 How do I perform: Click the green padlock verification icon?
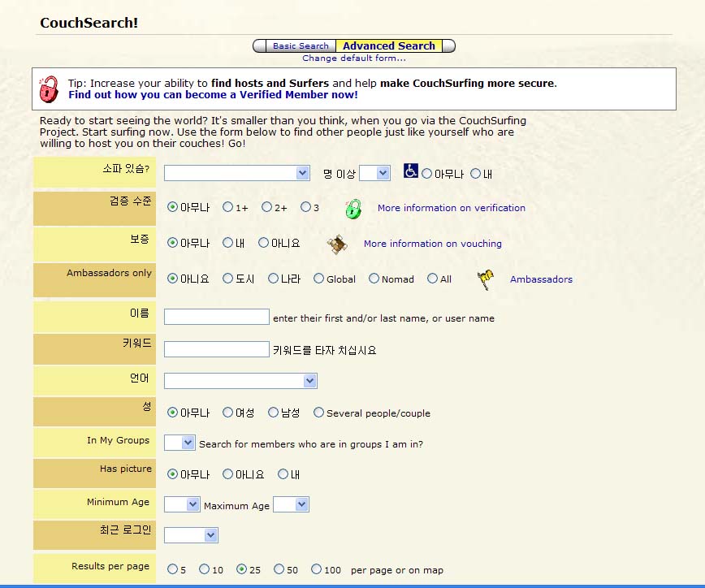pyautogui.click(x=353, y=209)
